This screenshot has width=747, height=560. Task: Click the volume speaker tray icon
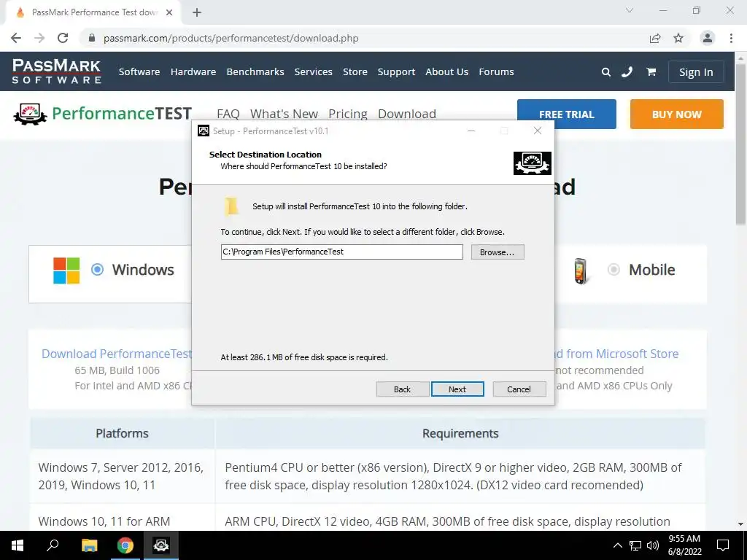click(653, 545)
